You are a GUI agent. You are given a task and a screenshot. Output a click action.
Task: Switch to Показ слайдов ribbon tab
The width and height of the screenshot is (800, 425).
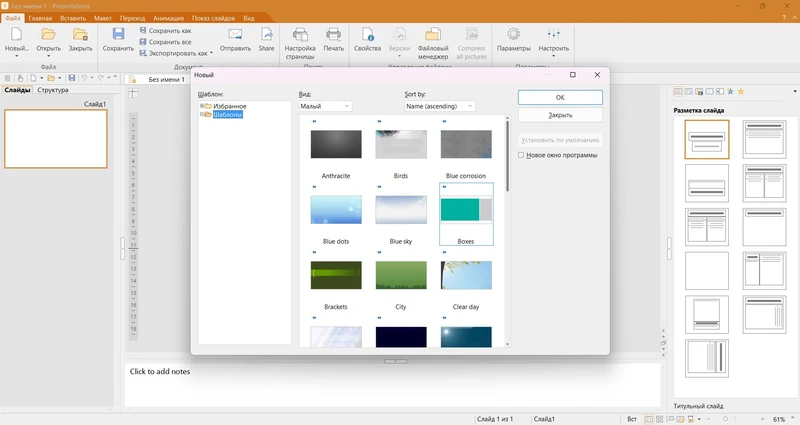tap(213, 18)
